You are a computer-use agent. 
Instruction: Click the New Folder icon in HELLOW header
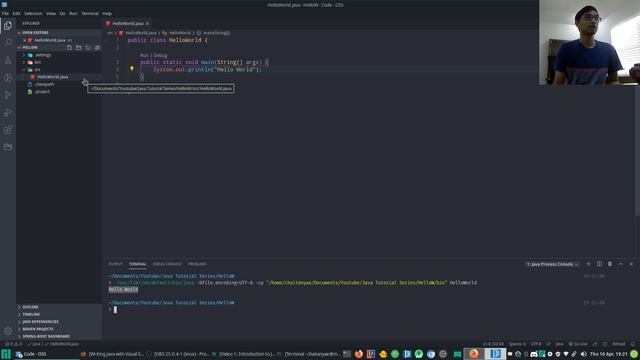78,48
